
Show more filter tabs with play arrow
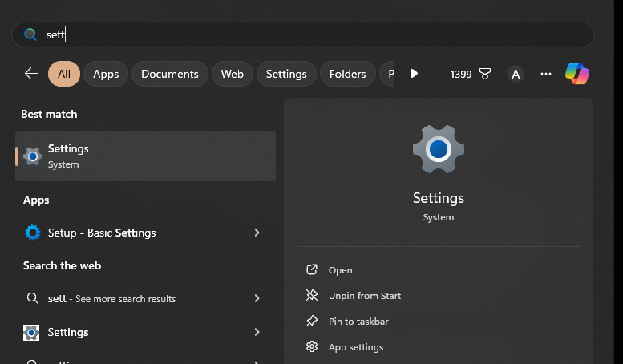tap(414, 74)
